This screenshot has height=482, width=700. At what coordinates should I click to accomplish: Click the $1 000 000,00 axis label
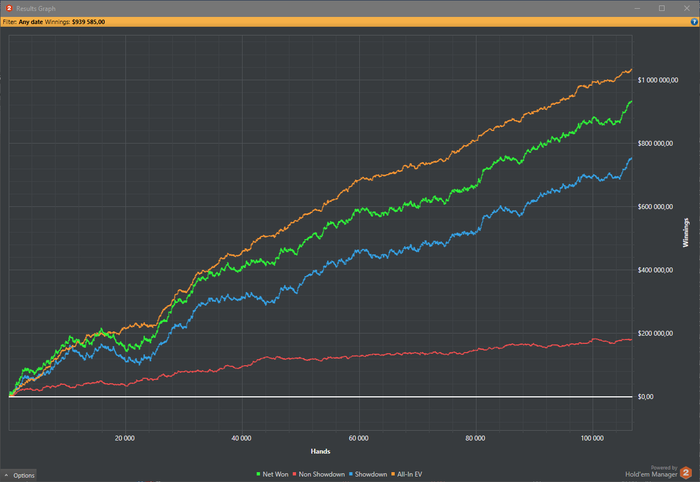click(x=658, y=80)
